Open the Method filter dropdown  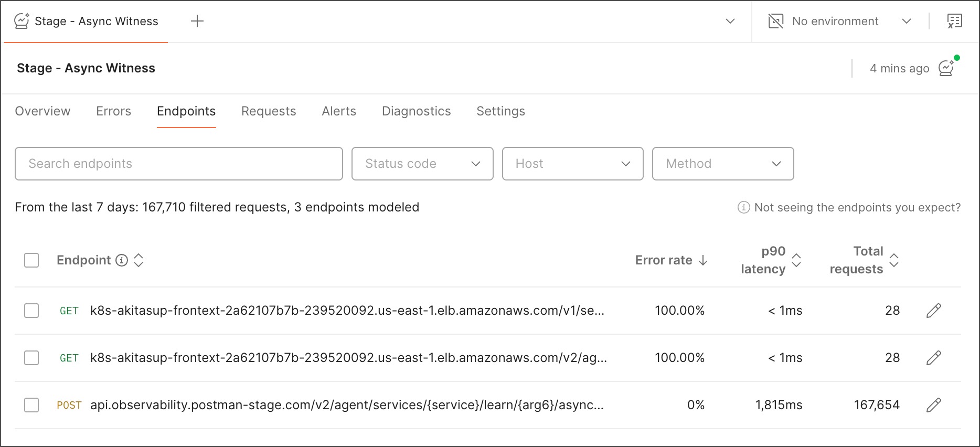(x=722, y=164)
